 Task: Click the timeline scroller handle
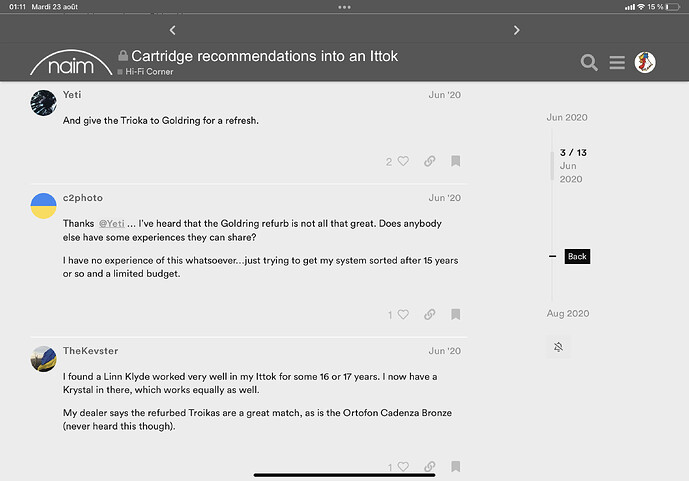pos(552,165)
